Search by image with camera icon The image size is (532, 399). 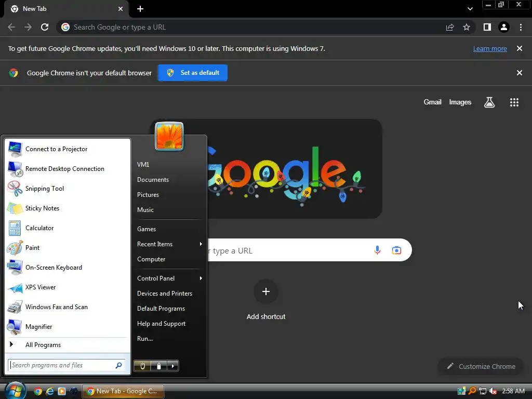(396, 250)
